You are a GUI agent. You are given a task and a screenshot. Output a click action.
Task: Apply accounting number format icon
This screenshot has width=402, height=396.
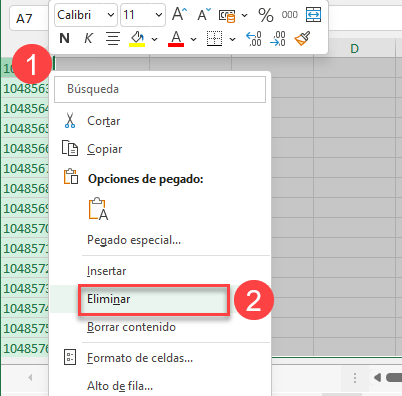pos(227,15)
